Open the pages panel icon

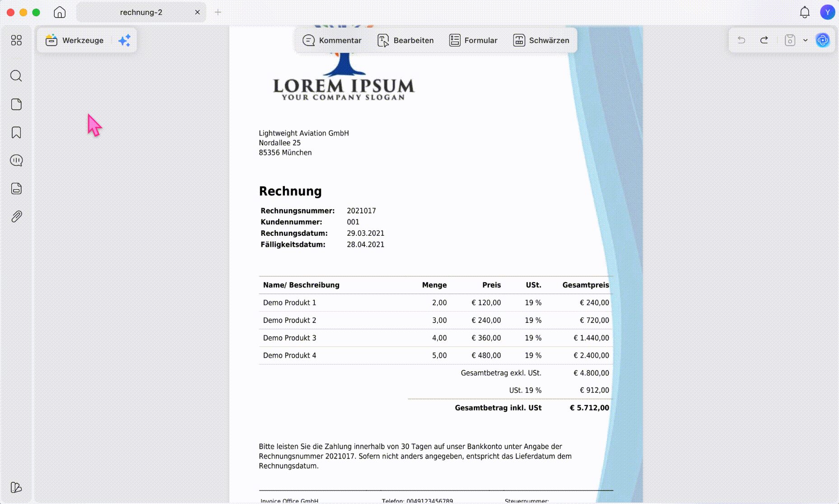tap(16, 104)
